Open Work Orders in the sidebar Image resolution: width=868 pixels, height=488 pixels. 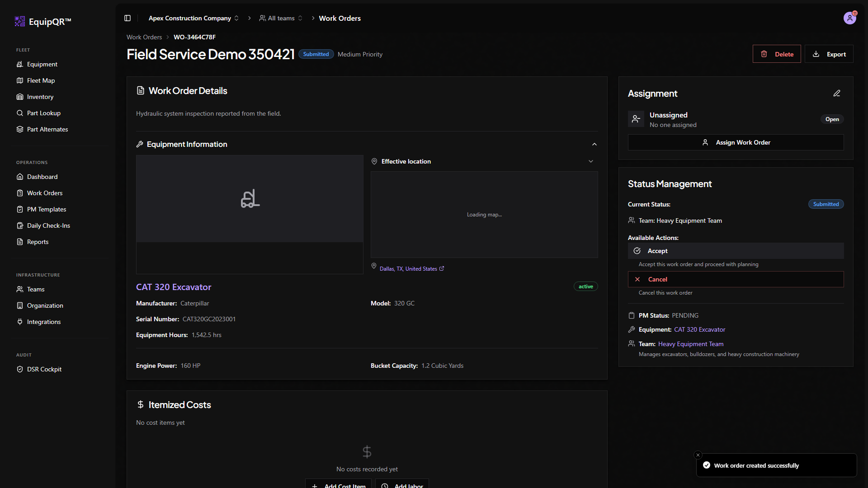click(45, 193)
